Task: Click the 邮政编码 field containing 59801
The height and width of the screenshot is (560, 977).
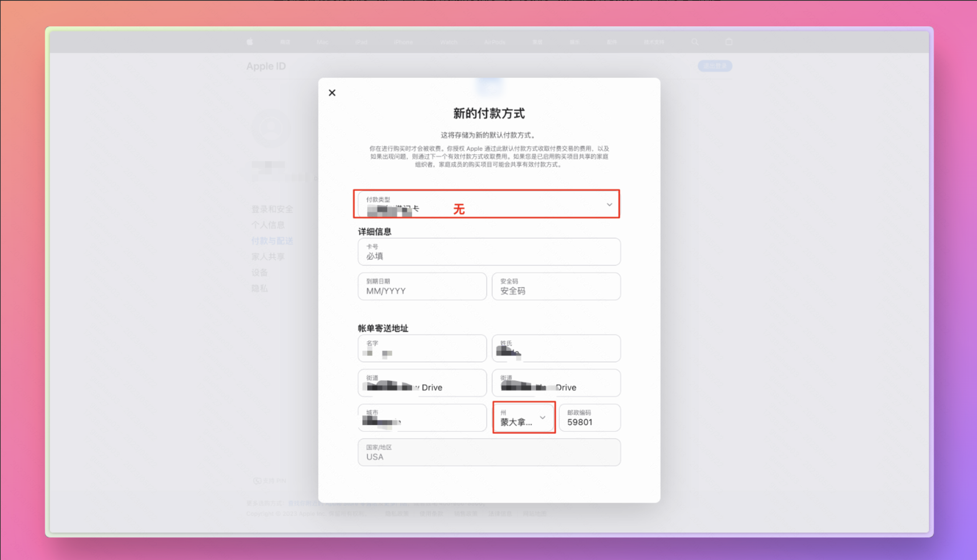Action: [590, 417]
